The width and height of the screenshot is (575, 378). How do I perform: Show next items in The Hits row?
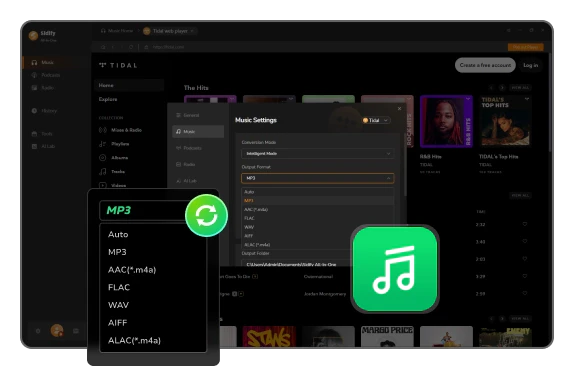point(502,88)
